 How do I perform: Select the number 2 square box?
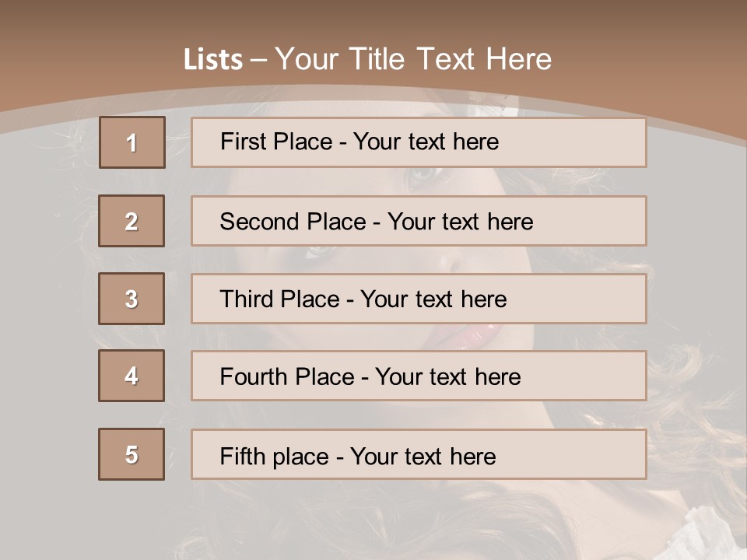[132, 221]
